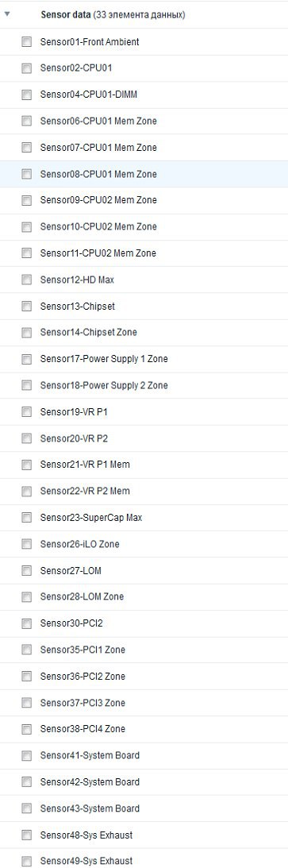This screenshot has width=288, height=868.
Task: Check Sensor19-VR P1 checkbox
Action: pyautogui.click(x=26, y=412)
